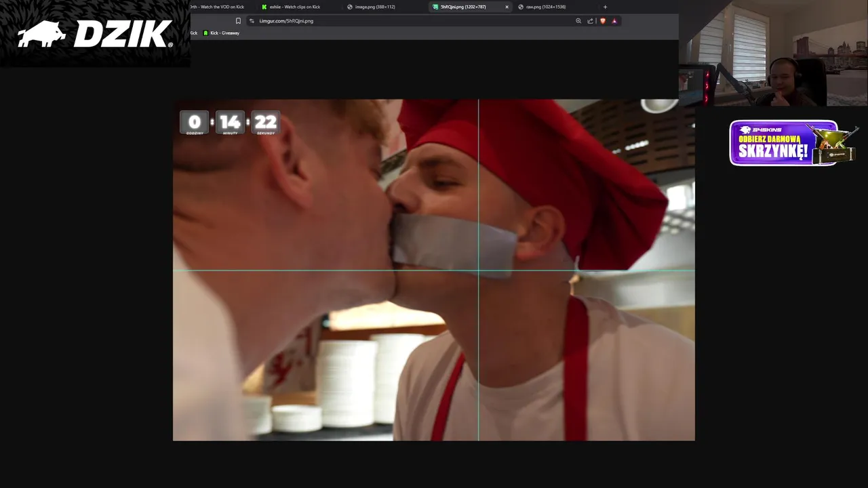868x488 pixels.
Task: Open the 'exhiie - Watch clips on Kick' tab
Action: (296, 7)
